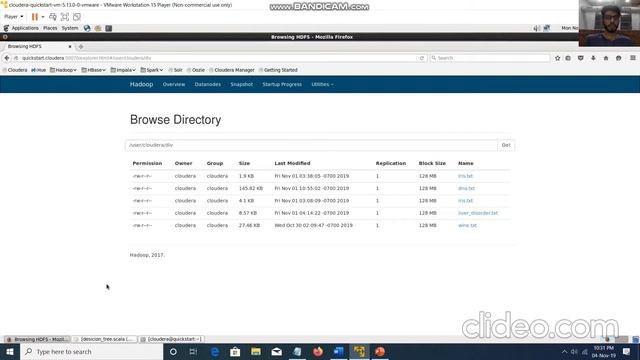Switch to Browsing HDFS window in bottom panel

38,339
